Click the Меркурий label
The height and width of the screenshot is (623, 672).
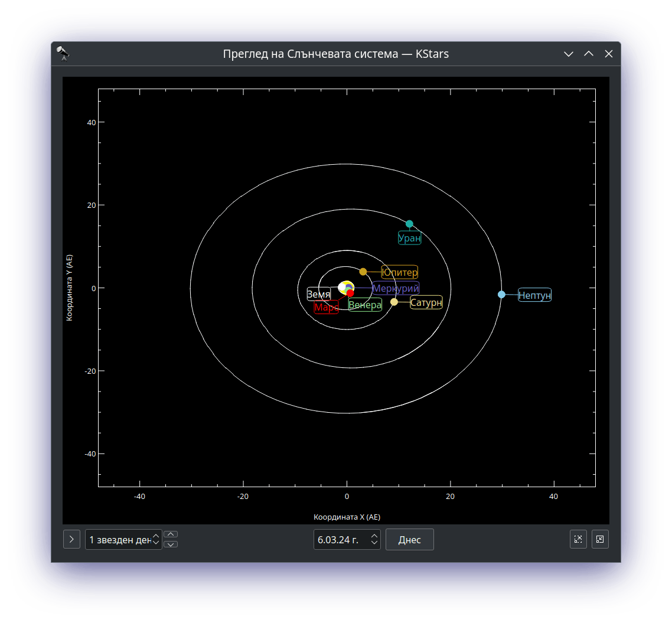396,288
